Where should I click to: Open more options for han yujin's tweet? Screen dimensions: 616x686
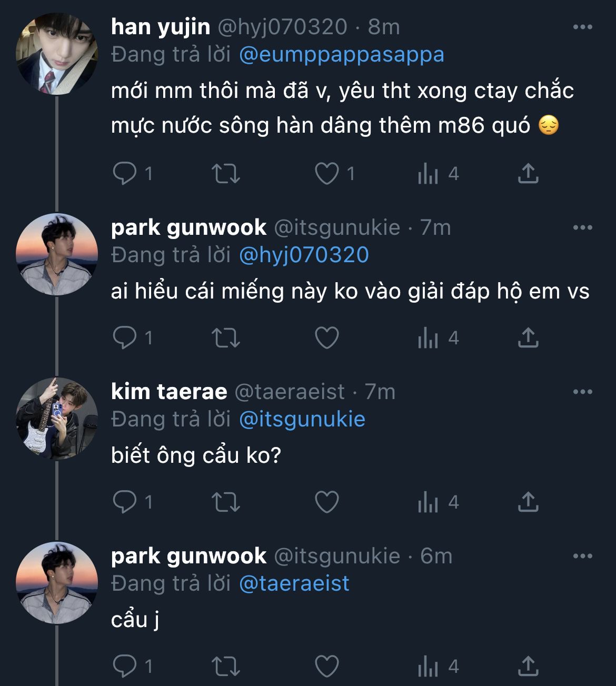tap(582, 27)
